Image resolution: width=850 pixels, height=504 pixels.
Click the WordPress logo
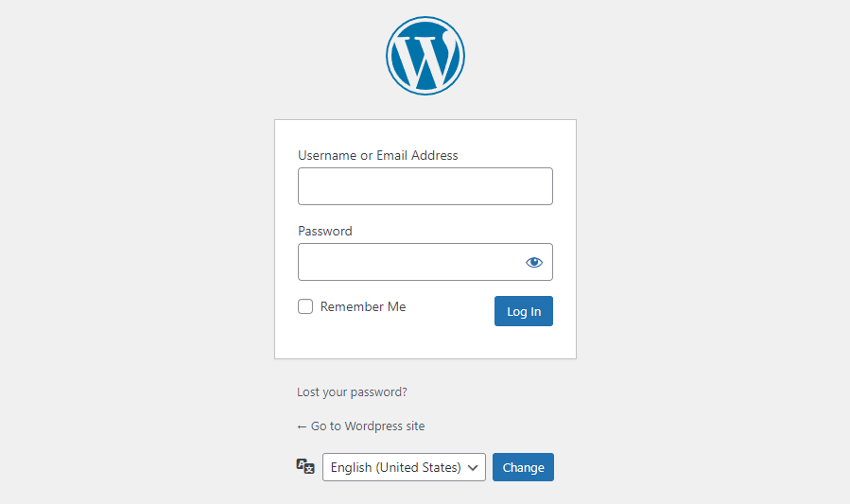coord(425,56)
